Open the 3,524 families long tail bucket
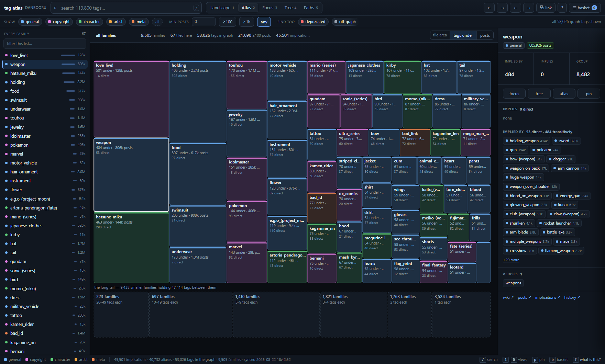The width and height of the screenshot is (605, 364). [x=461, y=315]
